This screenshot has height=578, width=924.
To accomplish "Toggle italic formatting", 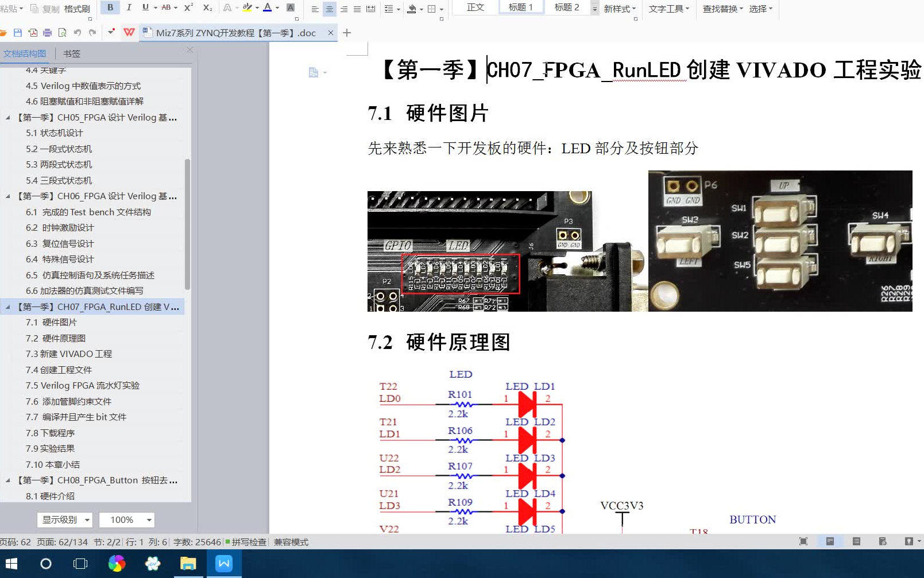I will coord(129,7).
